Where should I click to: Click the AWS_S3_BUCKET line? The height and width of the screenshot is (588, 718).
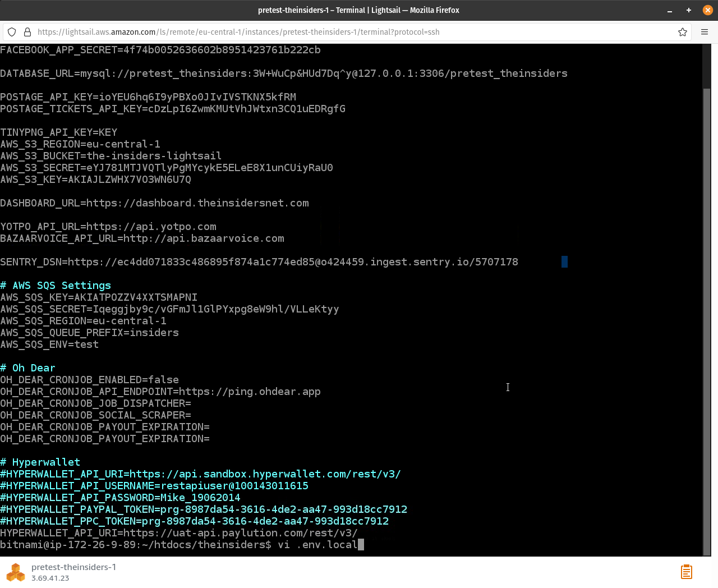(x=111, y=156)
